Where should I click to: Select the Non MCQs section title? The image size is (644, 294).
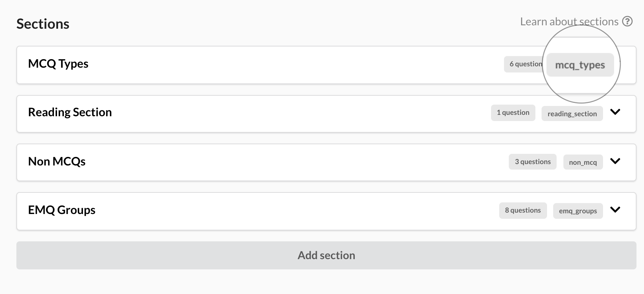(x=57, y=161)
